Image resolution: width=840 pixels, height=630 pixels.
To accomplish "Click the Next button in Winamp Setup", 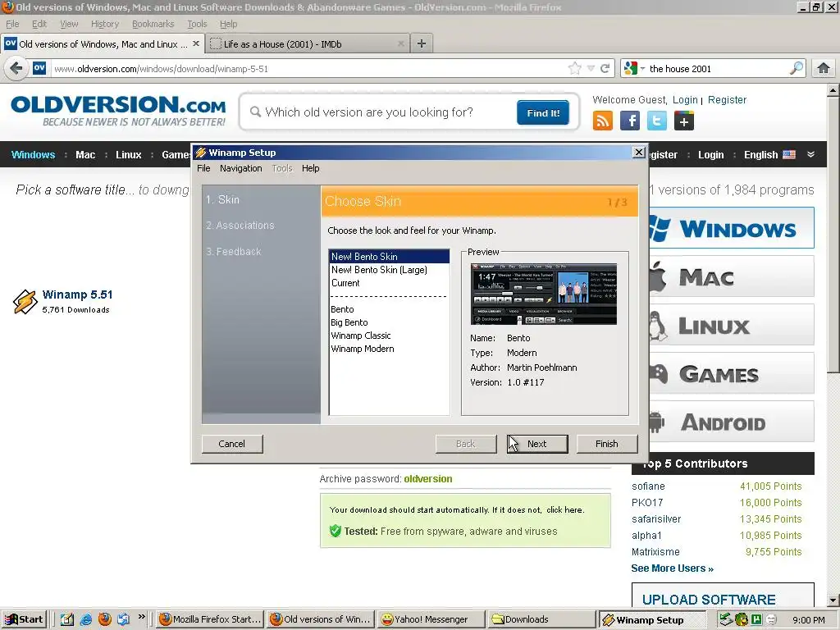I will 536,444.
